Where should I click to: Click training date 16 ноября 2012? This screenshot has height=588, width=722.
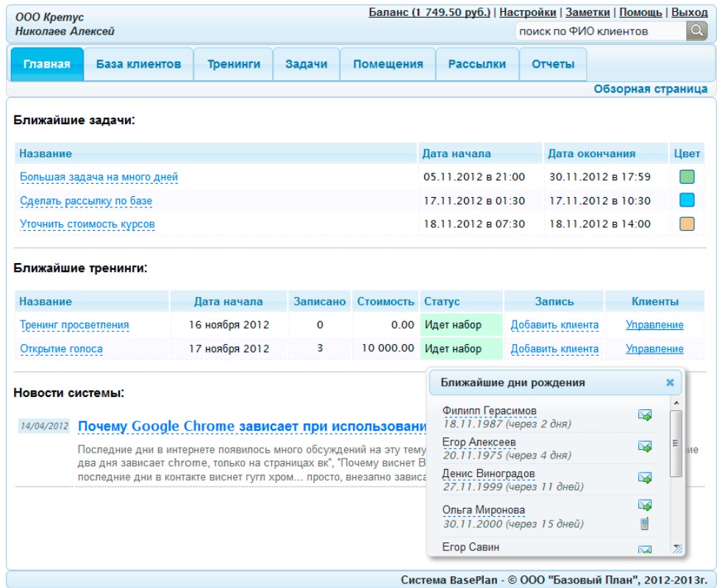pos(229,325)
